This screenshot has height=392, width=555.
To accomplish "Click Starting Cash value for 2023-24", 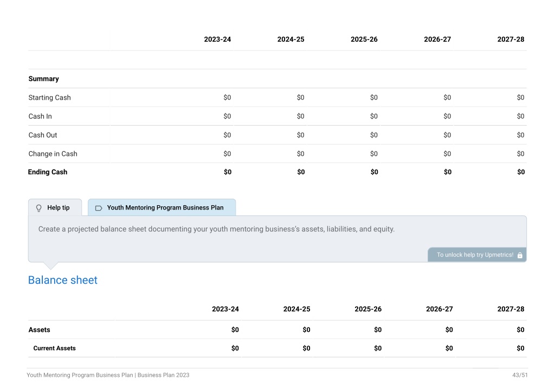I will coord(227,97).
